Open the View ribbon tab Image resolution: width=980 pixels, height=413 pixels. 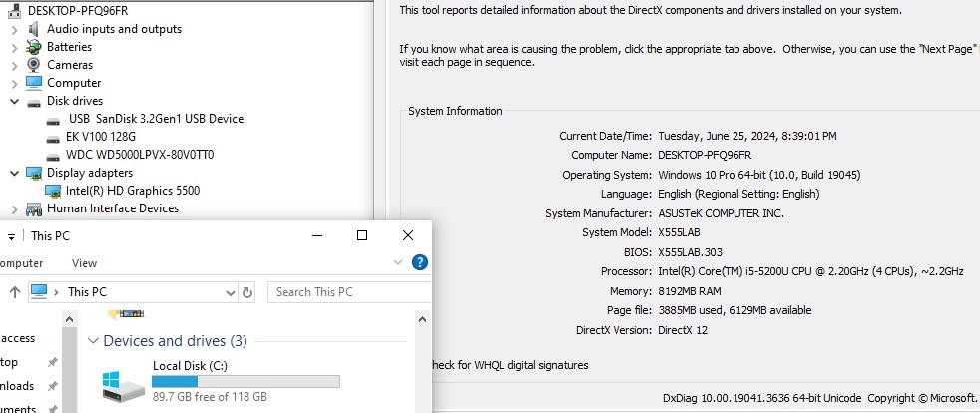pyautogui.click(x=85, y=263)
